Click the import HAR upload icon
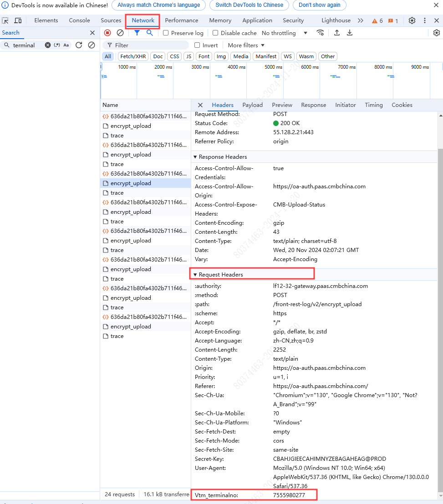443x504 pixels. [x=337, y=33]
